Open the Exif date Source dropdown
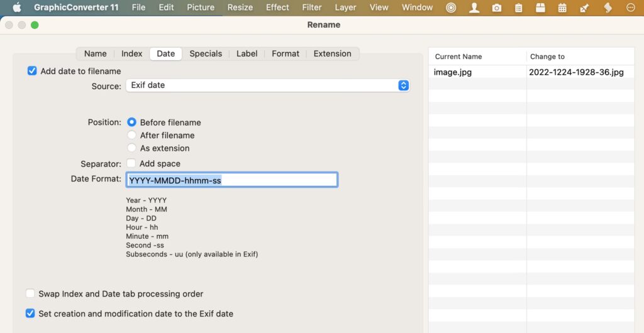This screenshot has width=644, height=333. tap(268, 85)
